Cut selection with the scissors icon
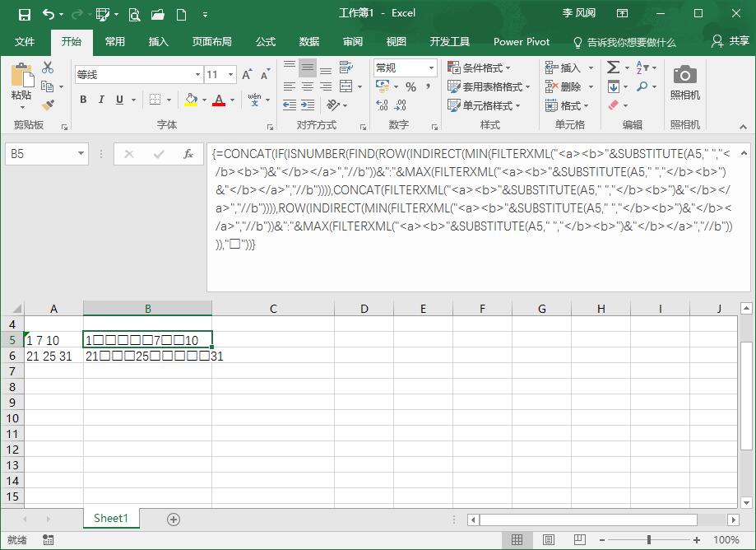 pyautogui.click(x=47, y=68)
